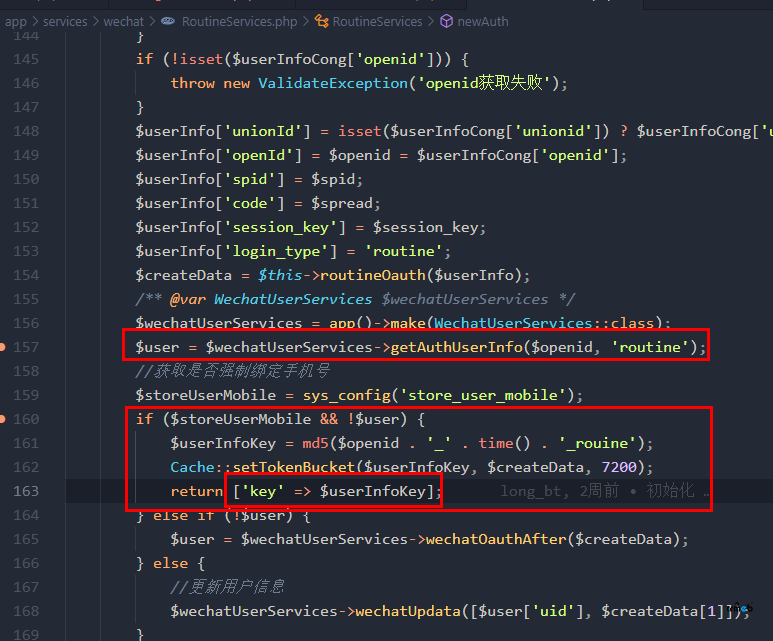Click line number 145 in gutter
Image resolution: width=773 pixels, height=641 pixels.
tap(26, 59)
